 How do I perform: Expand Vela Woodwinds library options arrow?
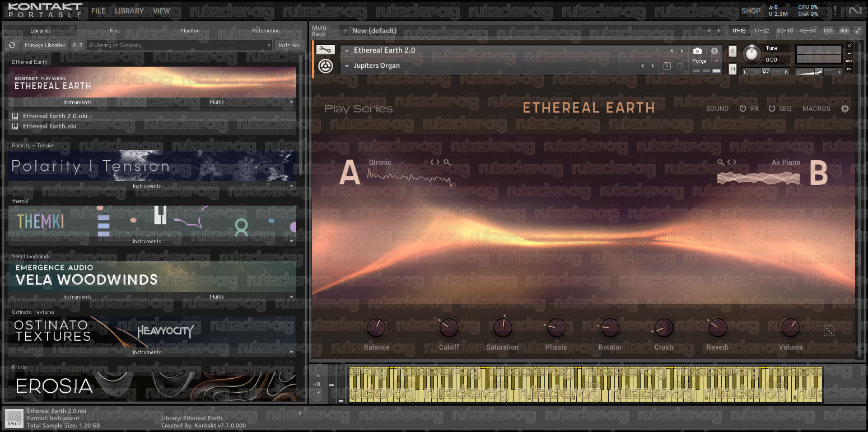(x=292, y=297)
